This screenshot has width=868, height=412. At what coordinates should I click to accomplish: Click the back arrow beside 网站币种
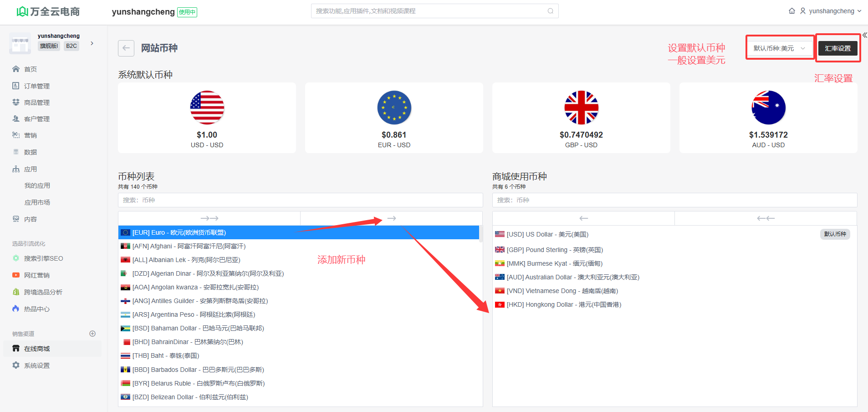pyautogui.click(x=126, y=48)
